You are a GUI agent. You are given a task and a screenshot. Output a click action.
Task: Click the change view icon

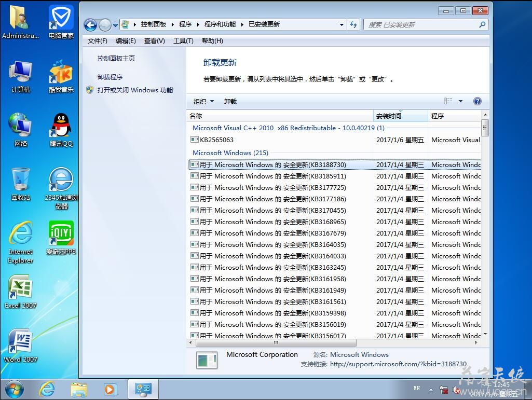pos(448,101)
